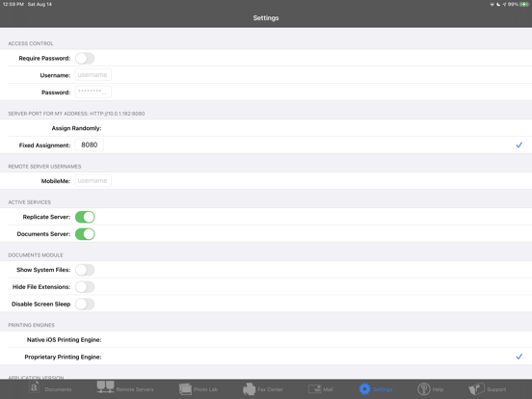Switch to the Remote Servers tab label

[x=135, y=389]
